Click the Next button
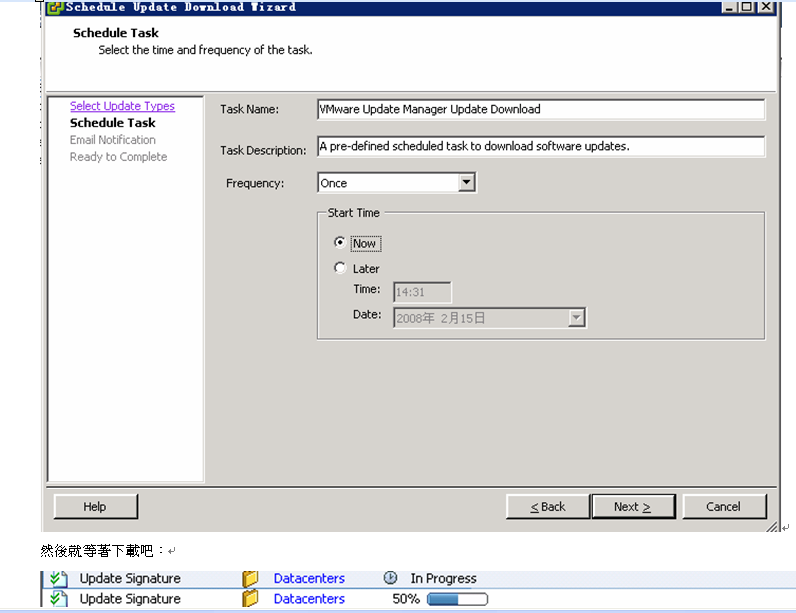 click(634, 506)
